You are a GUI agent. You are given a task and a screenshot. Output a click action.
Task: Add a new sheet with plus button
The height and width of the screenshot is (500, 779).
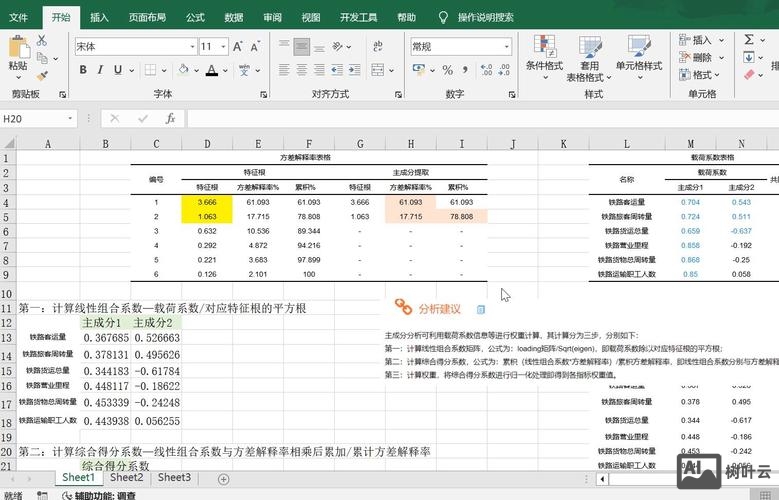point(224,479)
